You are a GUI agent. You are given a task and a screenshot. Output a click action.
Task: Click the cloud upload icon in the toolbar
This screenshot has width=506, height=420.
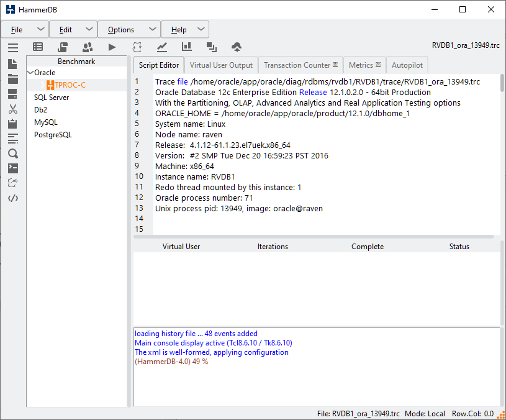236,47
